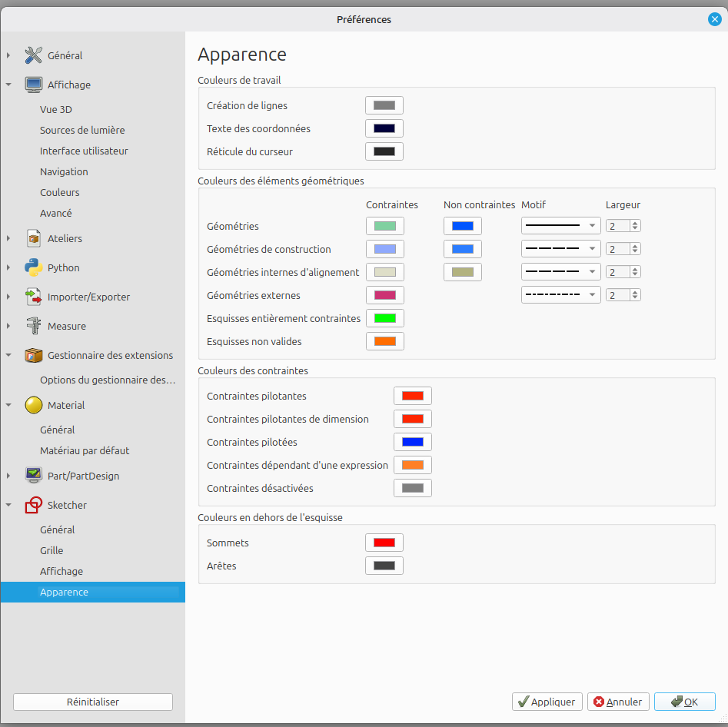Open Sketcher Grille preferences page
Screen dimensions: 728x727
point(52,550)
